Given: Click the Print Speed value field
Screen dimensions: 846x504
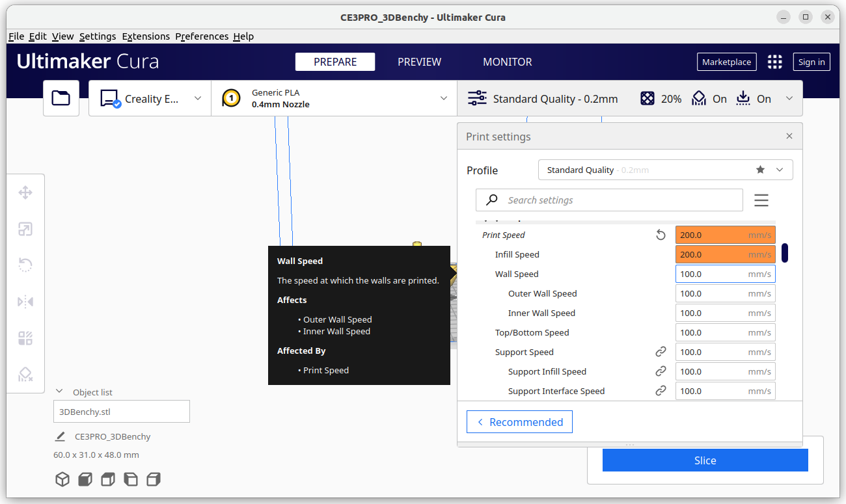Looking at the screenshot, I should pyautogui.click(x=725, y=235).
